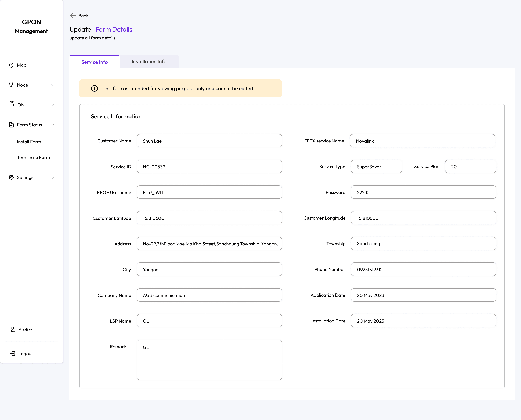Switch to the Installation Info tab
Screen dimensions: 521x420
click(149, 61)
